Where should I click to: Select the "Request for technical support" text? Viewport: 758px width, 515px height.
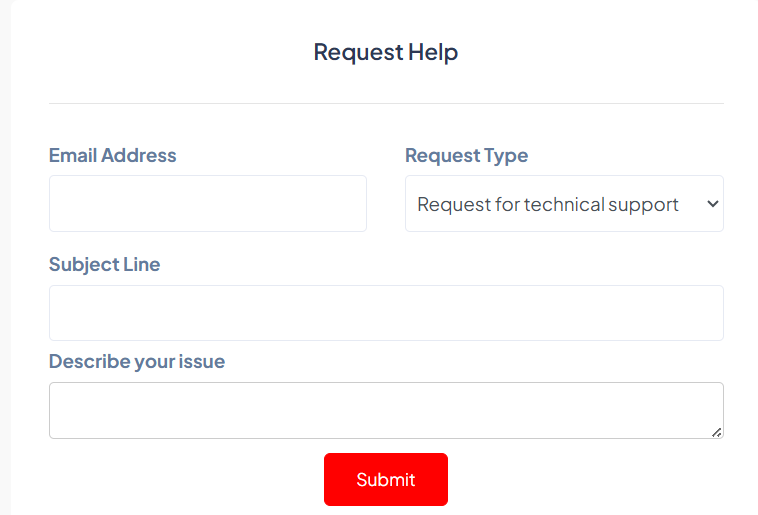[x=547, y=204]
